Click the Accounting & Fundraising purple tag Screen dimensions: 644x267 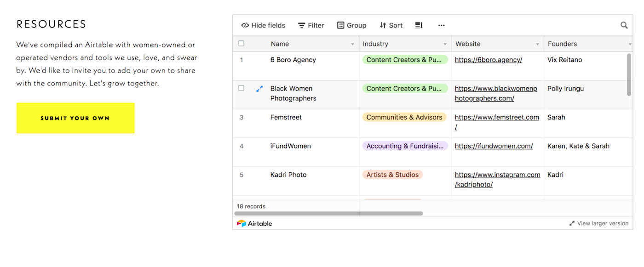point(405,146)
